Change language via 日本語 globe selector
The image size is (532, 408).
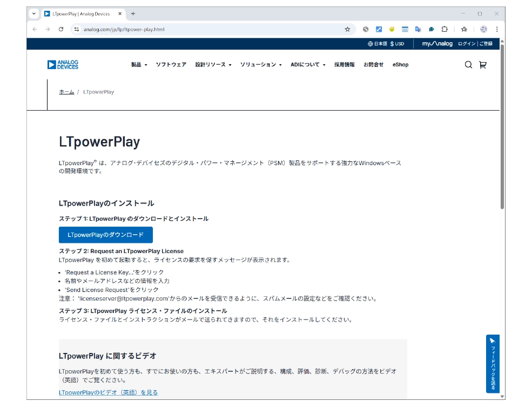[378, 44]
